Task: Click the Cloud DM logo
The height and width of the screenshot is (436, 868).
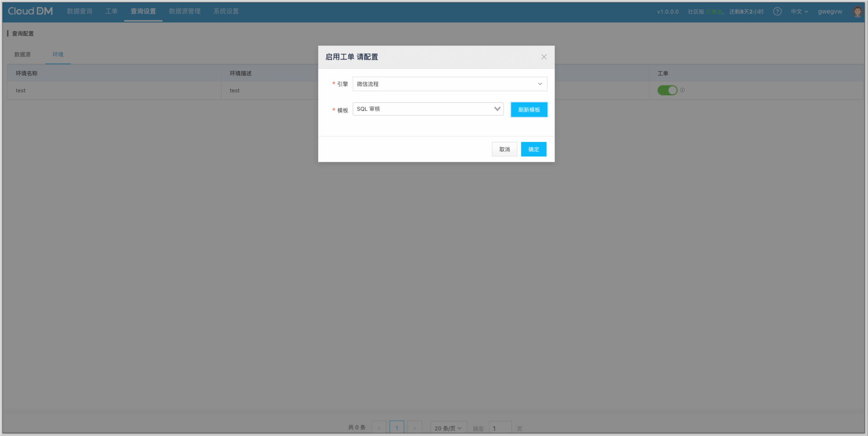Action: point(30,11)
